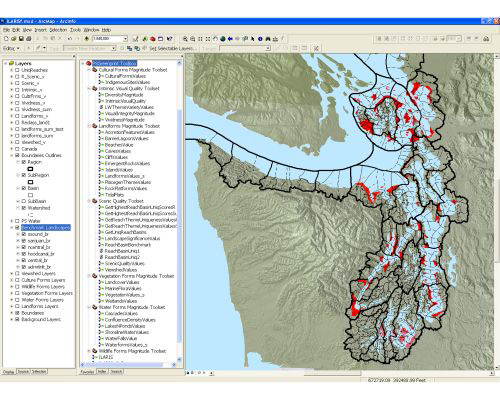
Task: Toggle the UniqReaches layer checkbox
Action: pyautogui.click(x=17, y=70)
